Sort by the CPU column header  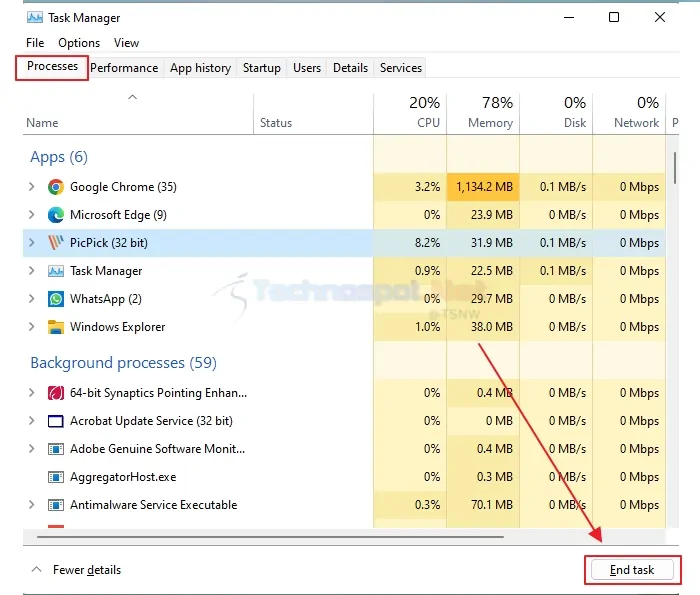click(x=410, y=114)
